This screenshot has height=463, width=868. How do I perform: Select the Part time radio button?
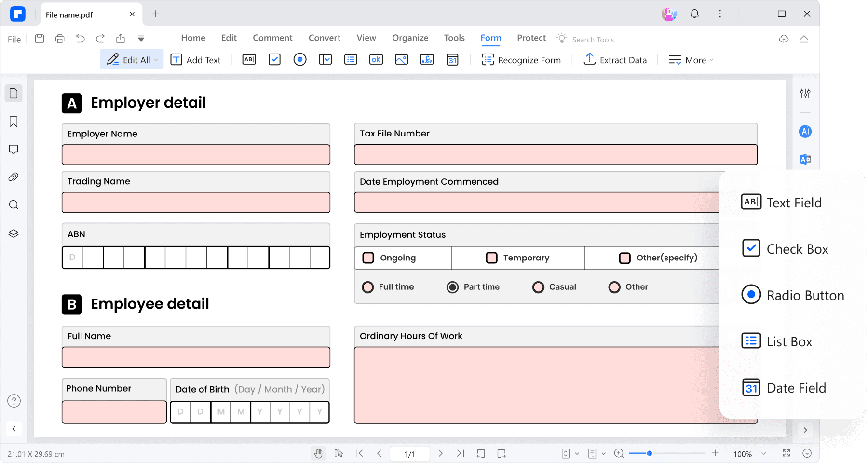pos(452,287)
